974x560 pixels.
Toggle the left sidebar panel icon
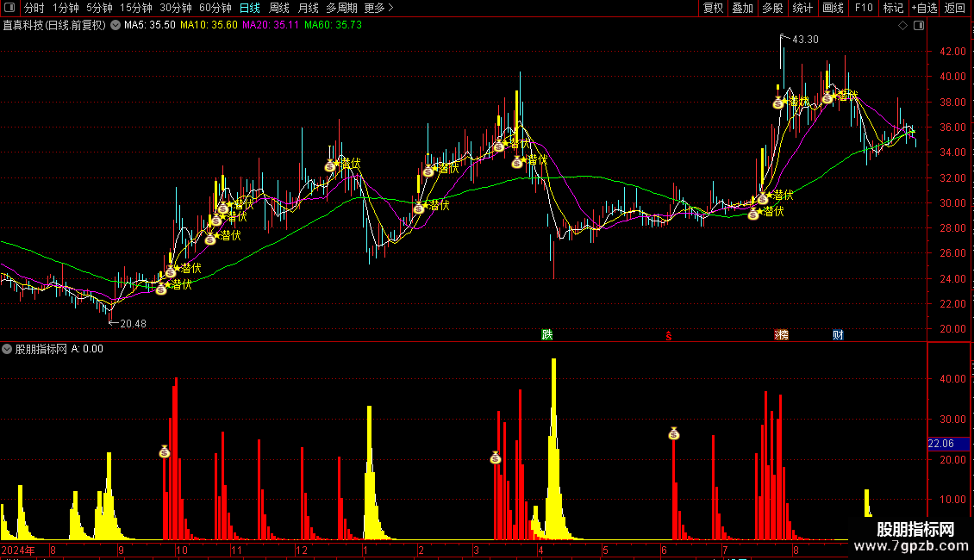(x=9, y=8)
